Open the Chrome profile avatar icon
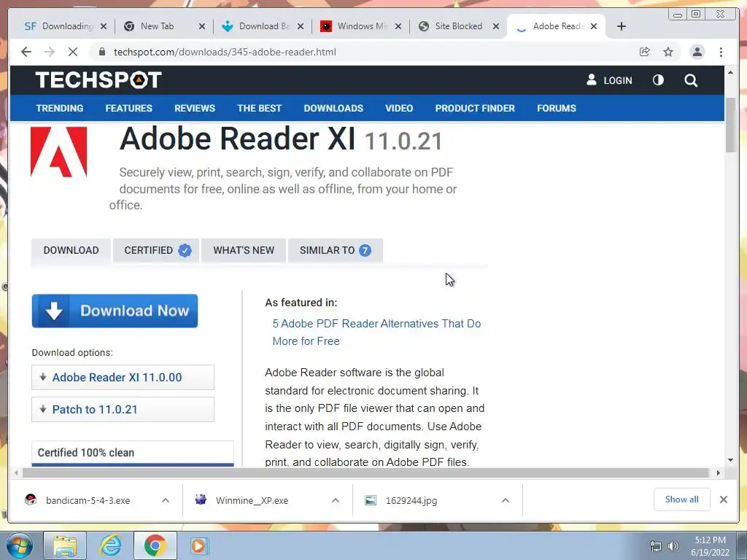 697,52
